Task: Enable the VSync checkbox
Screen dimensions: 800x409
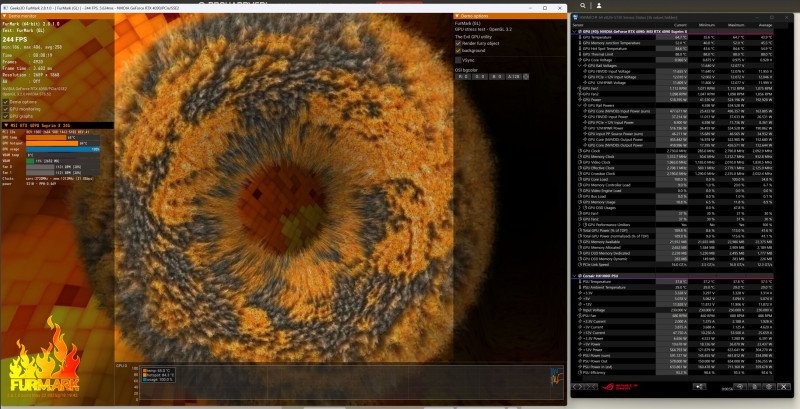Action: pos(458,60)
